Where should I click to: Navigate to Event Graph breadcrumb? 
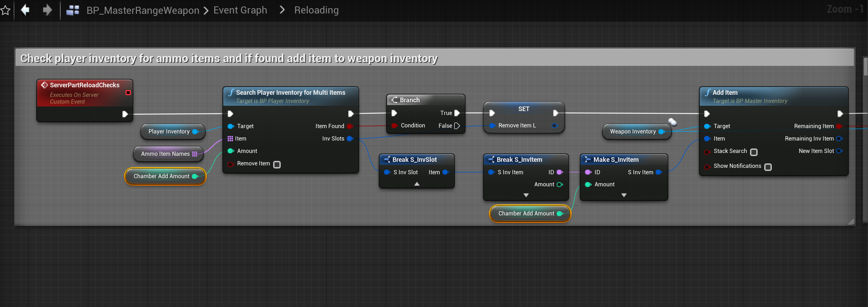point(240,10)
